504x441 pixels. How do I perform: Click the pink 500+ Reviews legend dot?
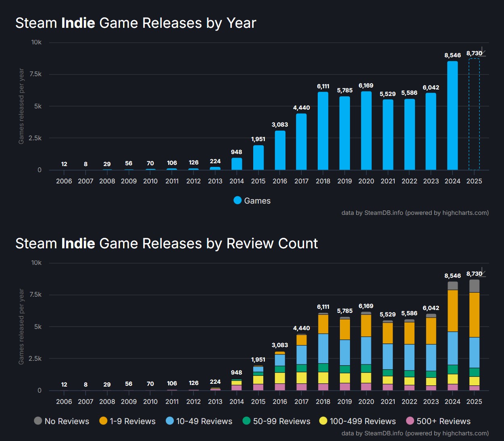(x=410, y=421)
